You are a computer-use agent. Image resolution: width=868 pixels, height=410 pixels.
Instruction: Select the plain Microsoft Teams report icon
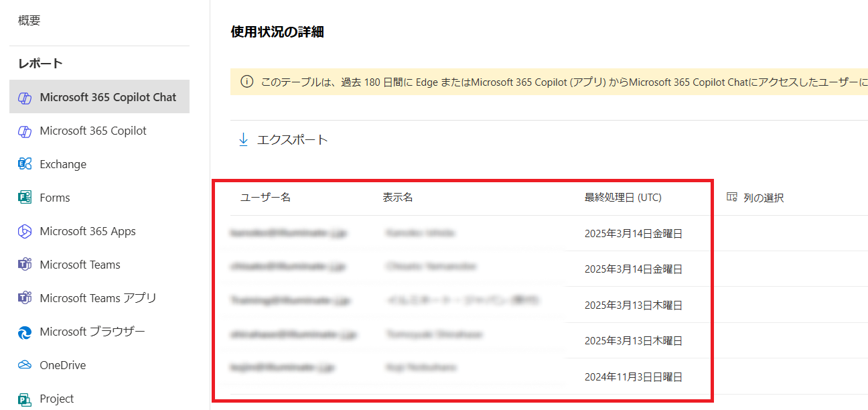pos(25,265)
